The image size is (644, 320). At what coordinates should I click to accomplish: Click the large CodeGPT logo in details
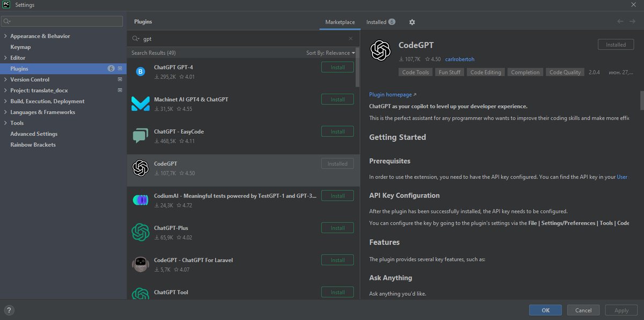click(x=380, y=51)
